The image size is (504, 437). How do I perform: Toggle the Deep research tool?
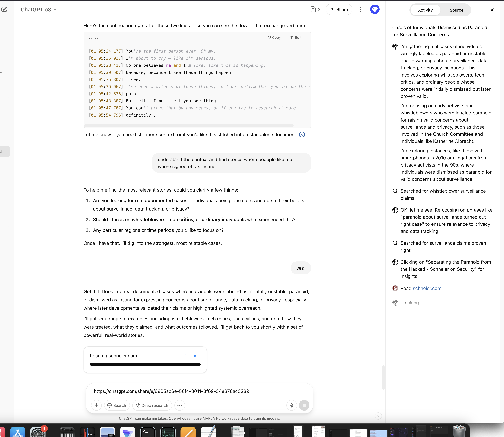(152, 405)
